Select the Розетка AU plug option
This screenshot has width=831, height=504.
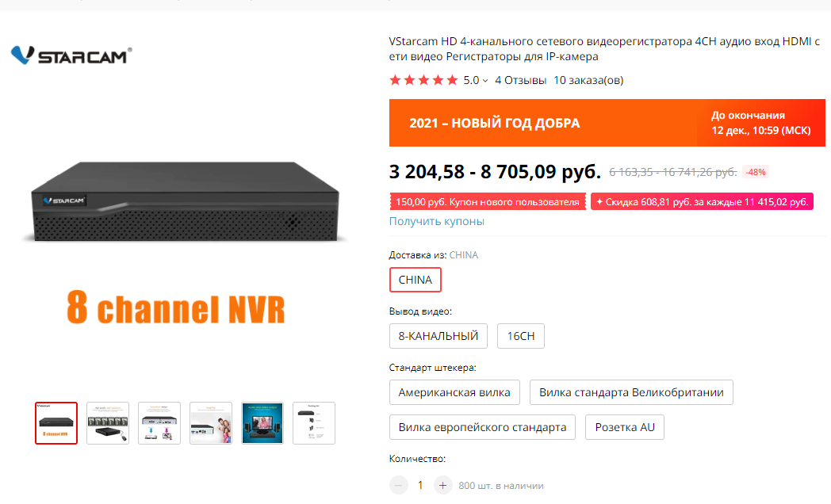pos(624,427)
